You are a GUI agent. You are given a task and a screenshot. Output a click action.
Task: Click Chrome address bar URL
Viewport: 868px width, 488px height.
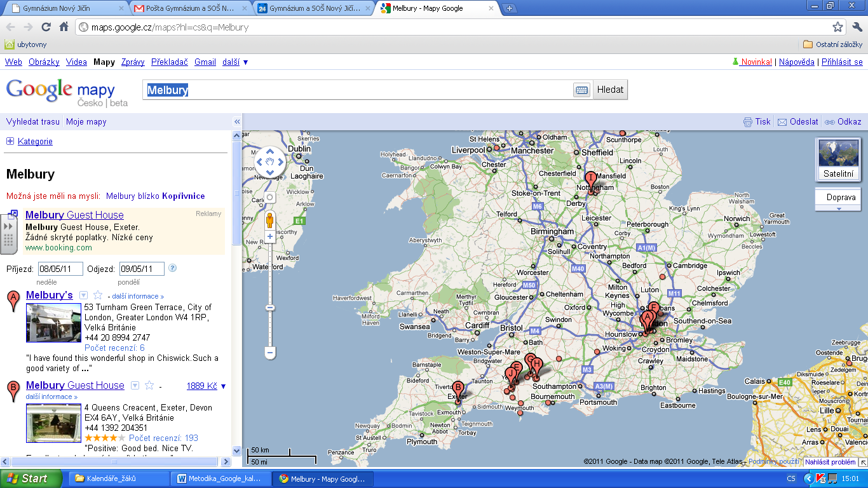170,27
